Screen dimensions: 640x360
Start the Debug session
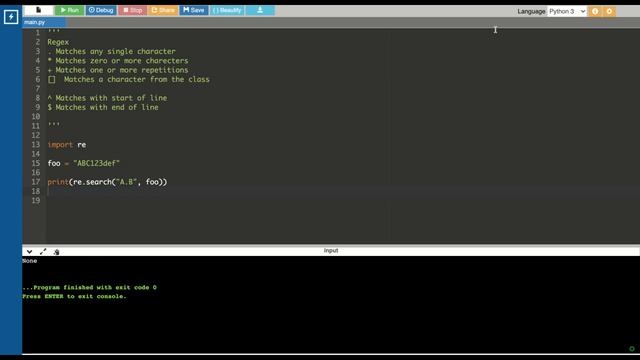pyautogui.click(x=101, y=10)
